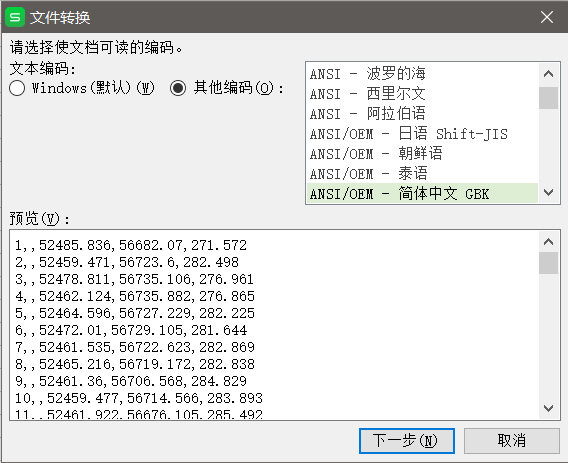
Task: Click the encoding list up arrow
Action: pyautogui.click(x=548, y=74)
